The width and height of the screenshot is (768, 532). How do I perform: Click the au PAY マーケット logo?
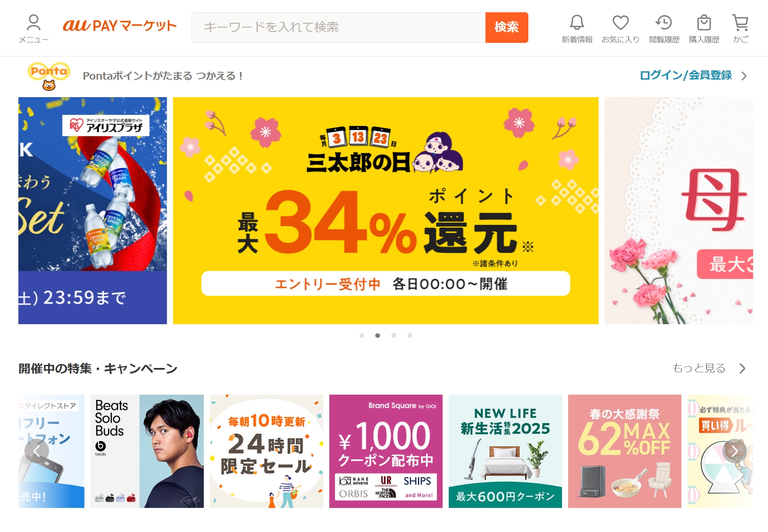pos(119,26)
